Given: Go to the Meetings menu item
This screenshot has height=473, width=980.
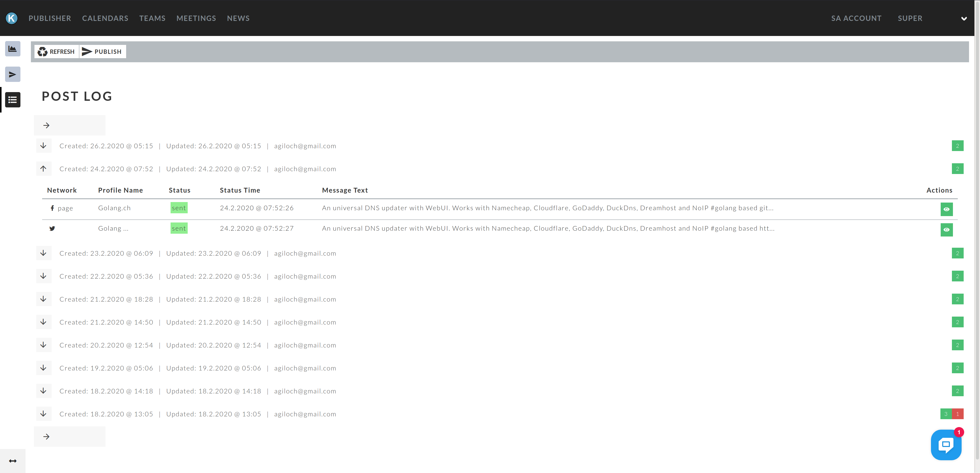Looking at the screenshot, I should tap(196, 18).
